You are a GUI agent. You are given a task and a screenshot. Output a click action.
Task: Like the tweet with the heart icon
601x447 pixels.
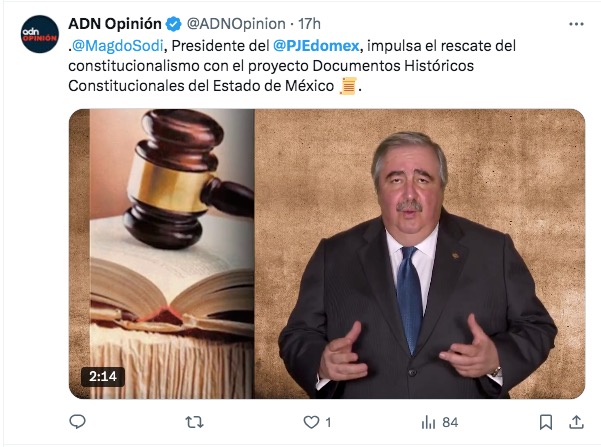tap(311, 422)
